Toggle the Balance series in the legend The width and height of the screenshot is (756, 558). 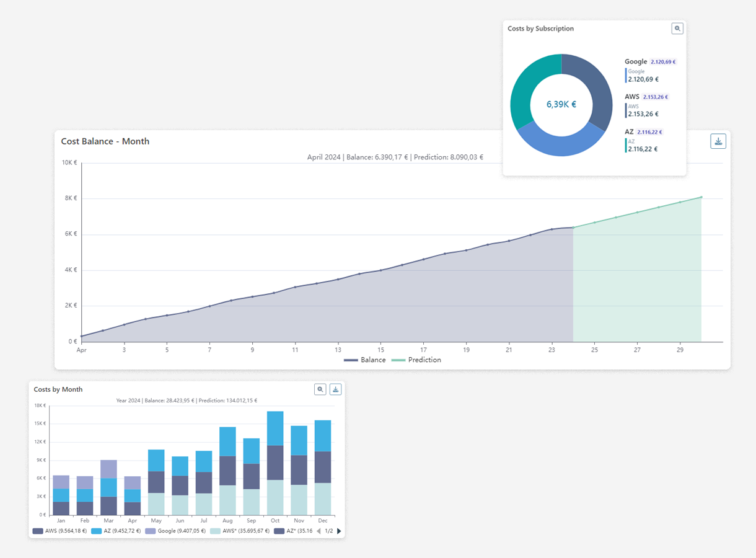click(x=365, y=360)
